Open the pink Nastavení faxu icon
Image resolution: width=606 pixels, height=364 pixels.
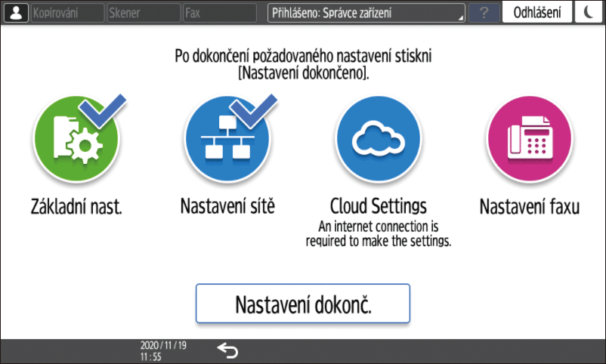528,140
